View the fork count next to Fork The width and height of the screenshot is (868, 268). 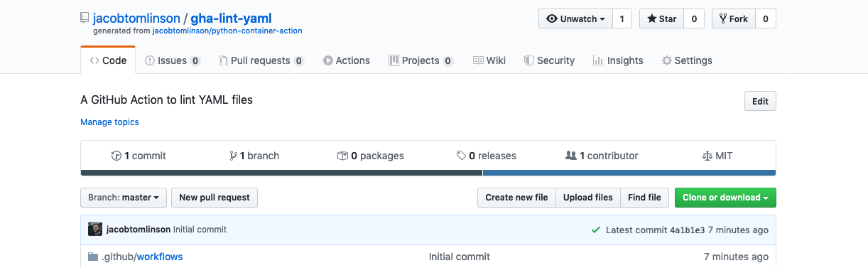(x=766, y=19)
